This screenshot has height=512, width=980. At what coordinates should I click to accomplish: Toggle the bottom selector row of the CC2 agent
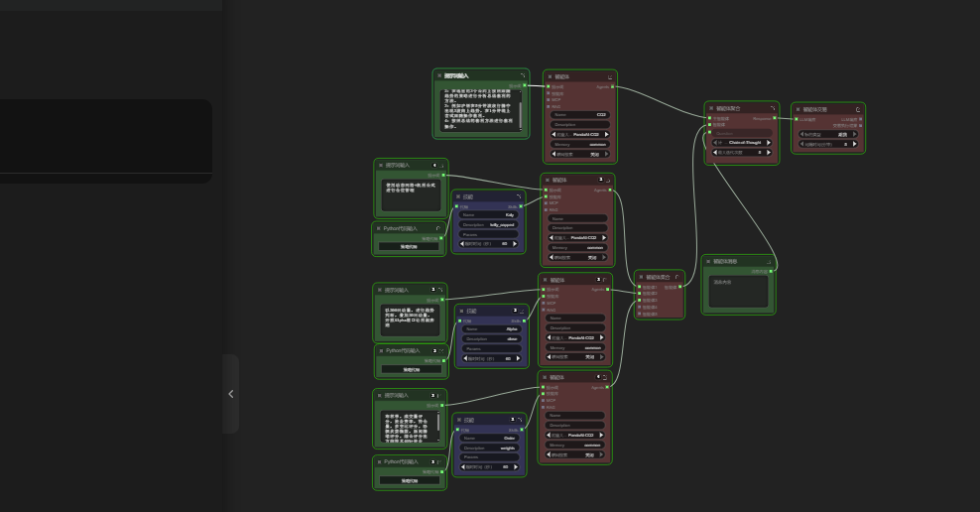(x=580, y=154)
